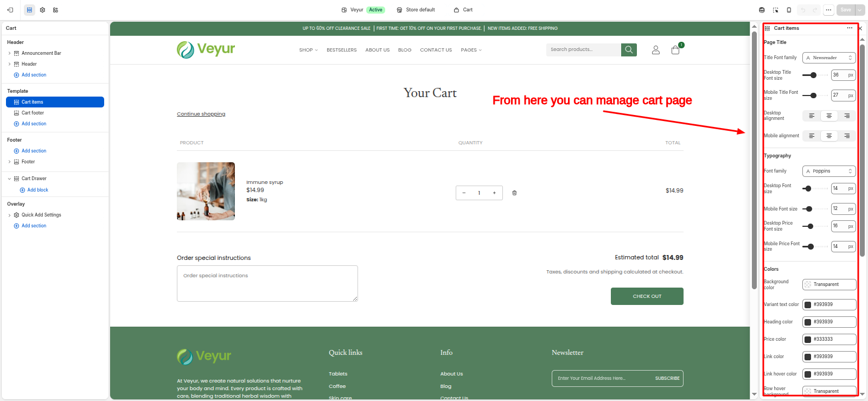
Task: Set Desktop alignment to center
Action: coord(829,116)
